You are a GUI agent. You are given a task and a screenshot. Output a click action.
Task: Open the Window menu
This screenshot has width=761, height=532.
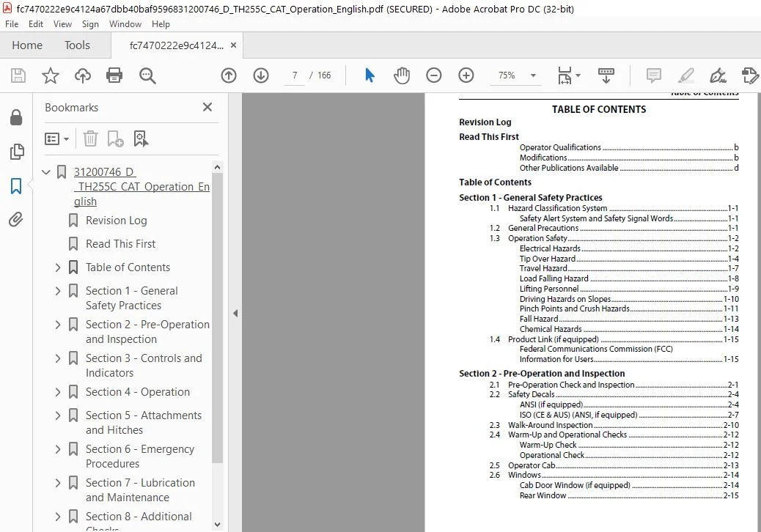coord(125,23)
